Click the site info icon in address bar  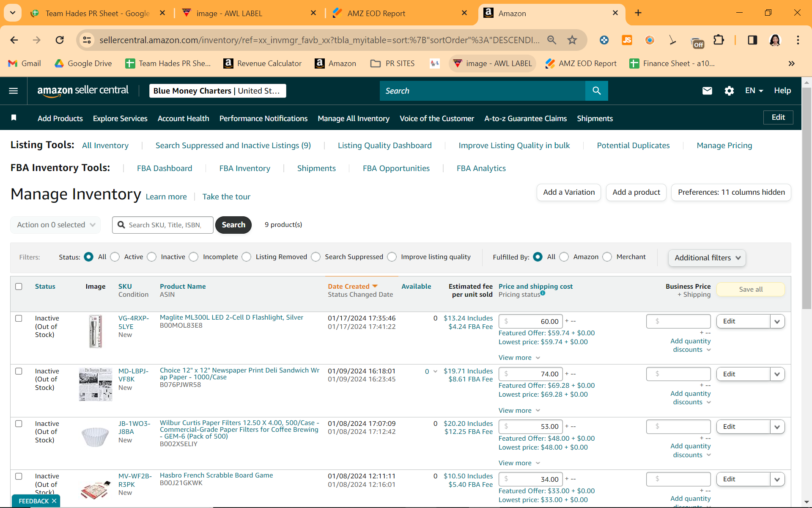[x=87, y=40]
